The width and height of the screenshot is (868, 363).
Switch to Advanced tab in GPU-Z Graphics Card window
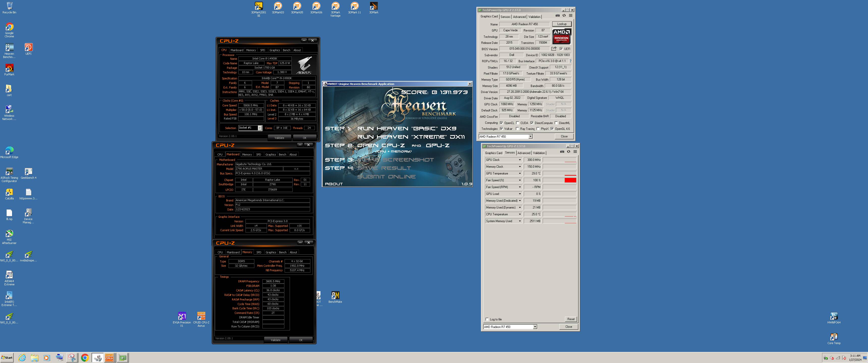coord(519,17)
